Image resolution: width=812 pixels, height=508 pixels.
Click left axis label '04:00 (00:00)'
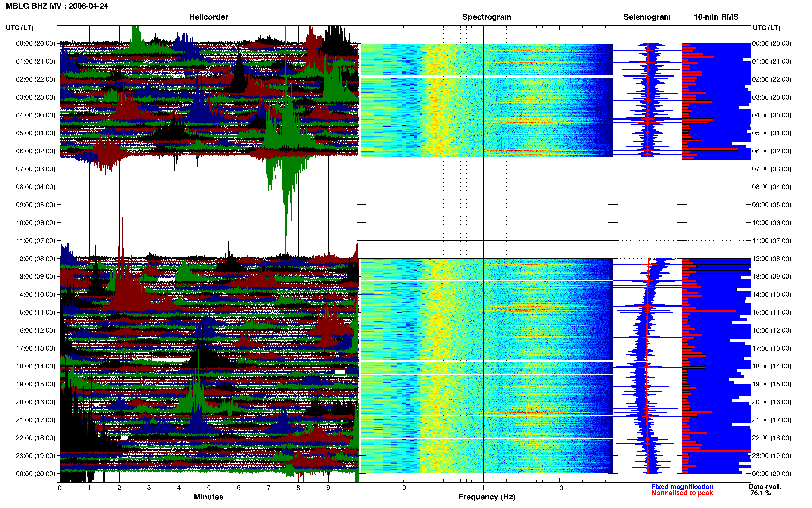[36, 115]
